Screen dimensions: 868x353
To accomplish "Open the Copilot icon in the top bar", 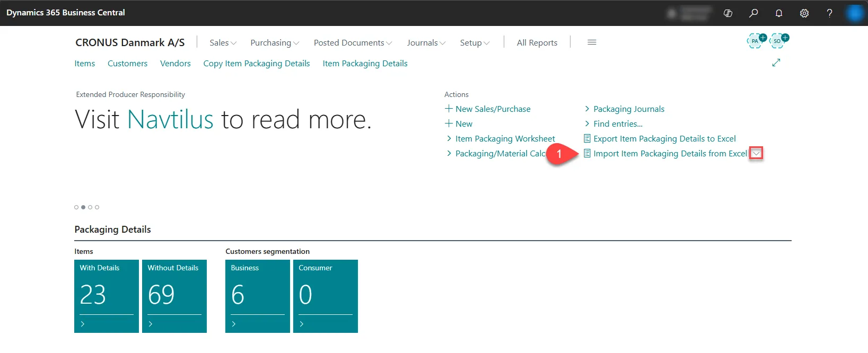I will tap(728, 13).
